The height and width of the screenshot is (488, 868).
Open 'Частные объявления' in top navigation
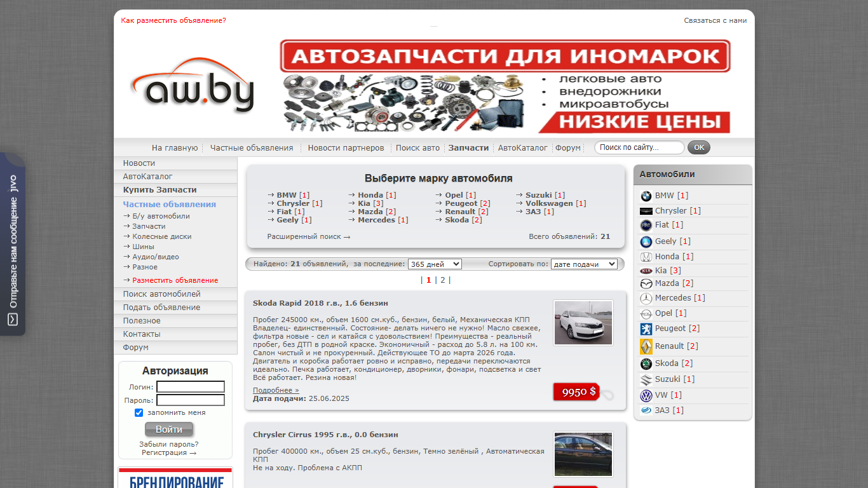point(252,148)
